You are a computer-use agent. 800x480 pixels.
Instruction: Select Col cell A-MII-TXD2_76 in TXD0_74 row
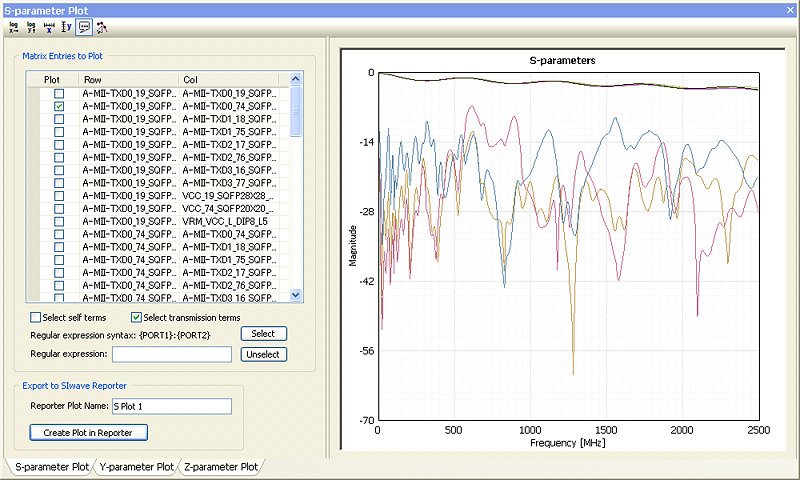tap(230, 285)
